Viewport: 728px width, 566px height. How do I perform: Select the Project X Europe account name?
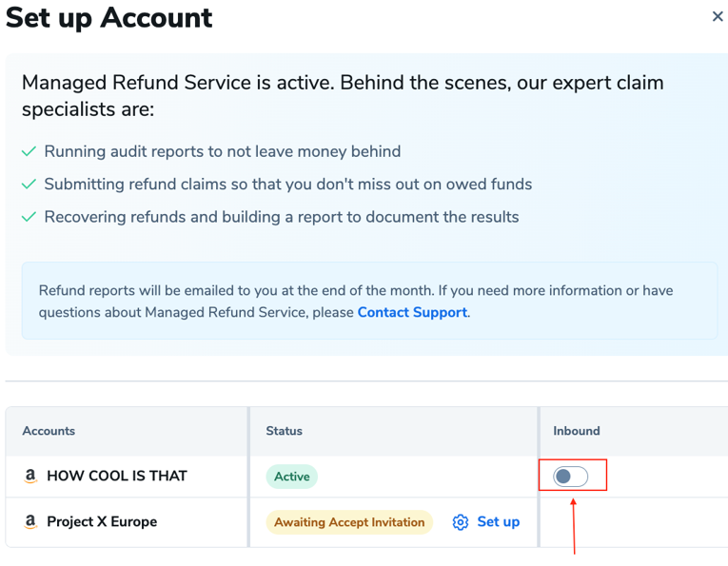[x=102, y=521]
